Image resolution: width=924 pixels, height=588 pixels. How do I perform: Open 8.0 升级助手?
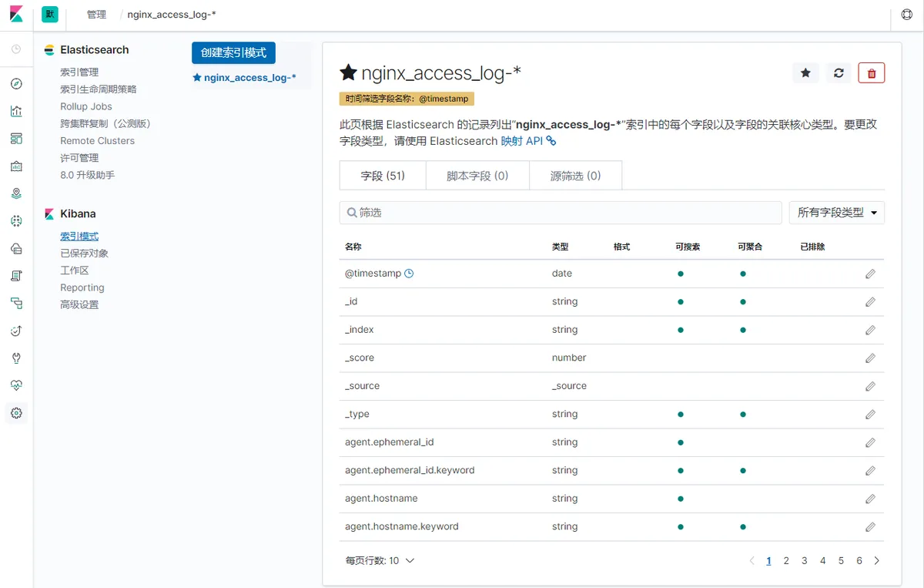(x=88, y=175)
